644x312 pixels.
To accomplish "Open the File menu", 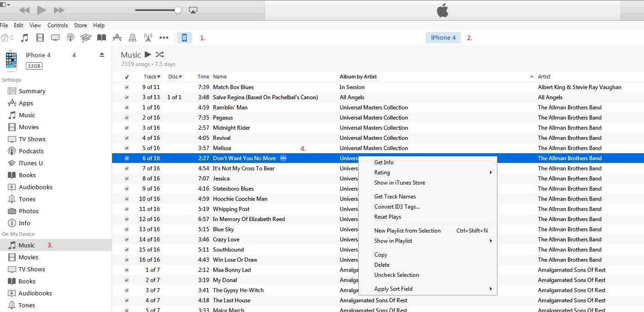I will click(4, 25).
